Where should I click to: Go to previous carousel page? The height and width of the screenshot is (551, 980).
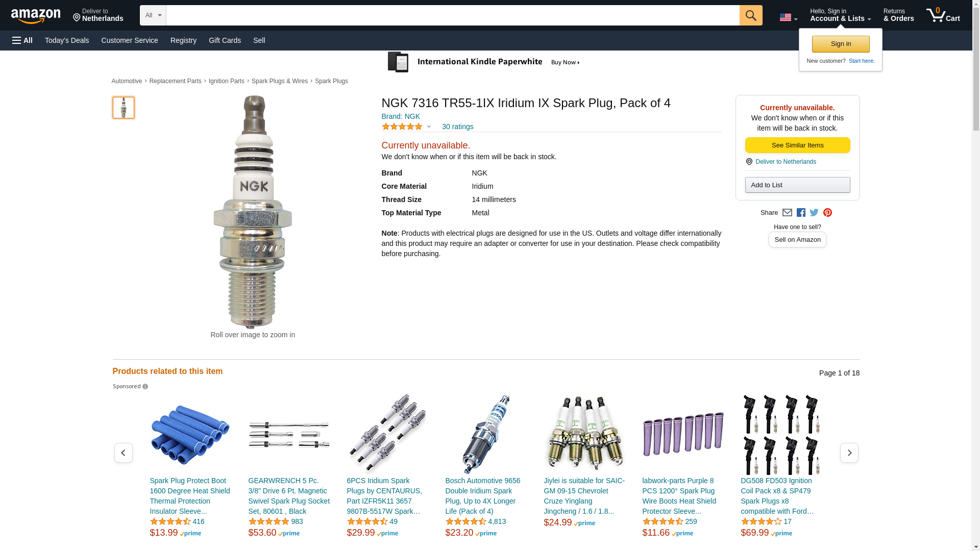pos(123,453)
